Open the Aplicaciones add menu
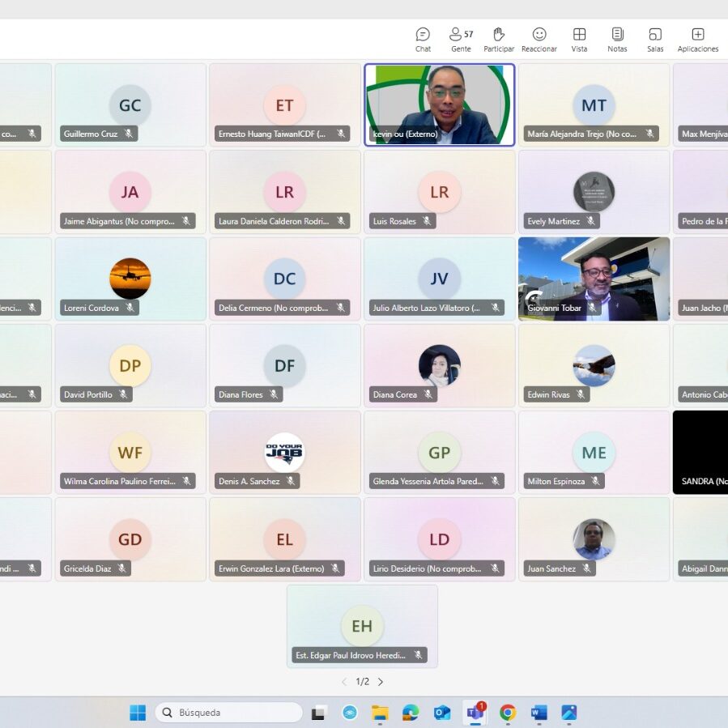The height and width of the screenshot is (728, 728). tap(697, 38)
